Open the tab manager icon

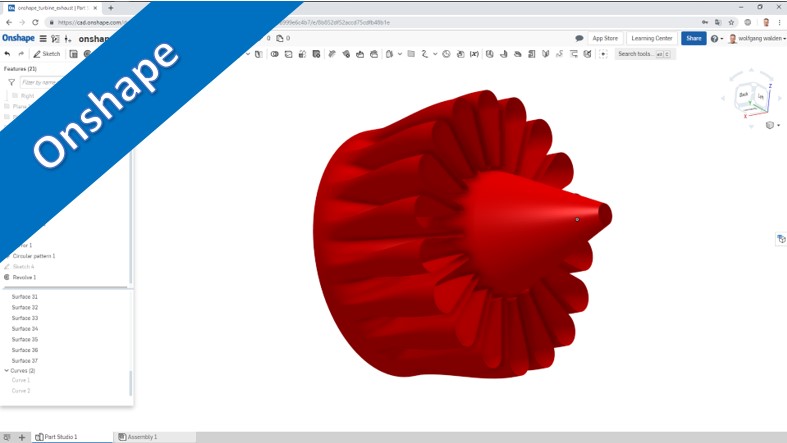pyautogui.click(x=7, y=437)
